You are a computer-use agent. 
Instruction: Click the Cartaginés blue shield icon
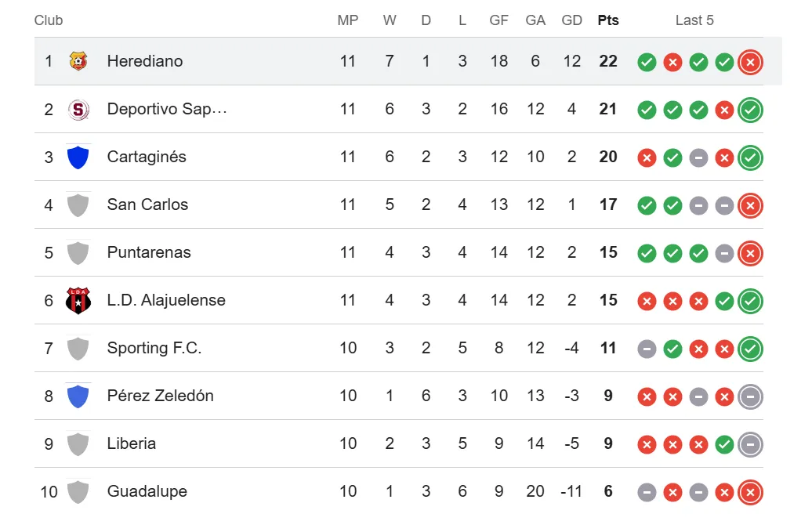[78, 157]
